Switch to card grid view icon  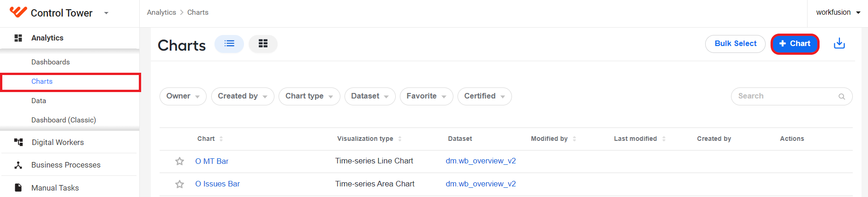coord(263,44)
